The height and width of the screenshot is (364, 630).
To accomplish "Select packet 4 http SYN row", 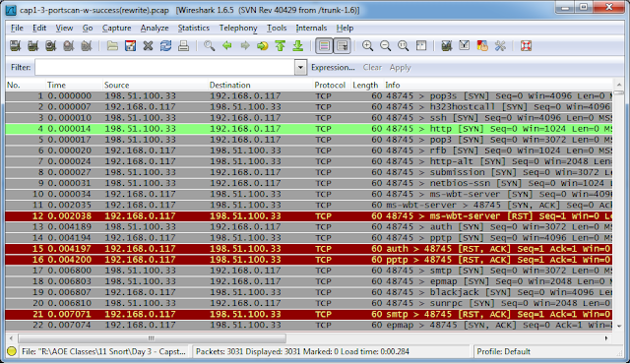I will (308, 129).
